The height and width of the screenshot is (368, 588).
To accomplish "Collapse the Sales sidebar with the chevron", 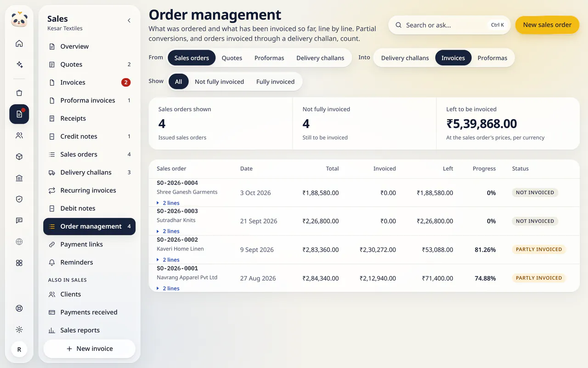I will 129,21.
